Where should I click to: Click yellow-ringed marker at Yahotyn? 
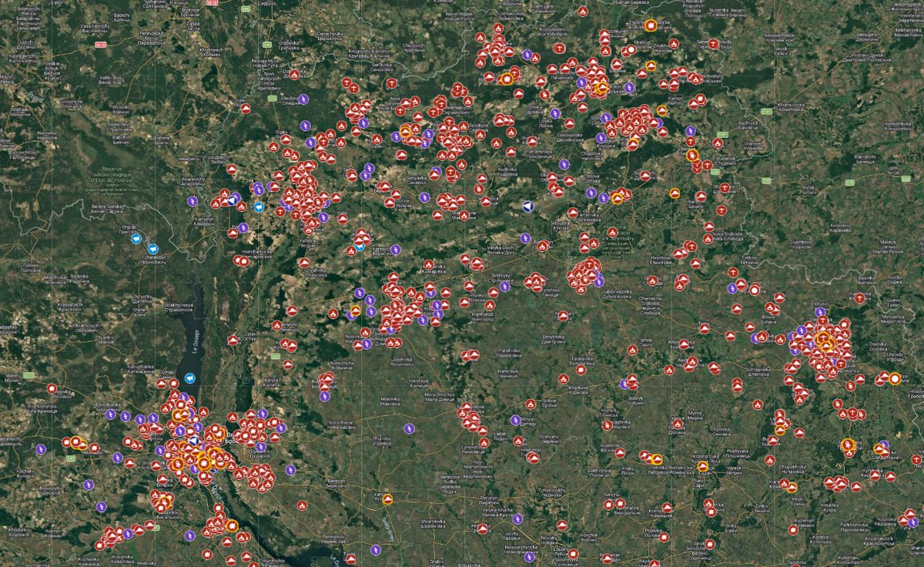387,499
